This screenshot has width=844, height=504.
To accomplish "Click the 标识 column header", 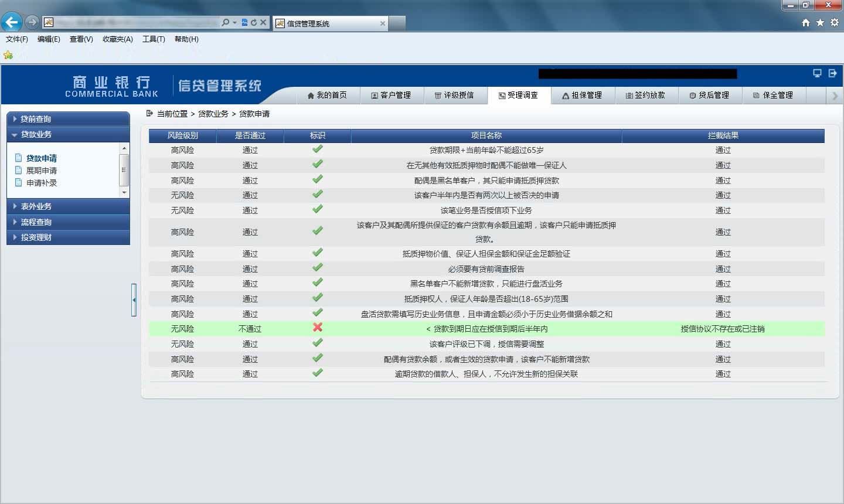I will click(318, 135).
